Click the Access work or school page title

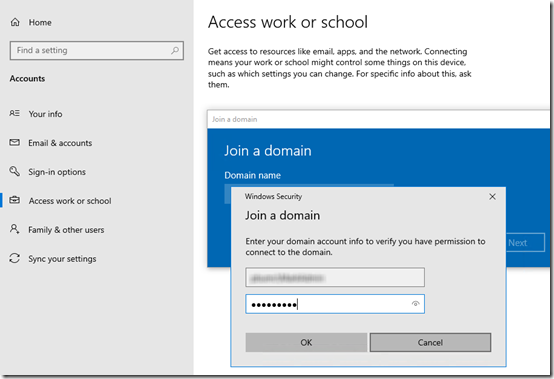(288, 22)
